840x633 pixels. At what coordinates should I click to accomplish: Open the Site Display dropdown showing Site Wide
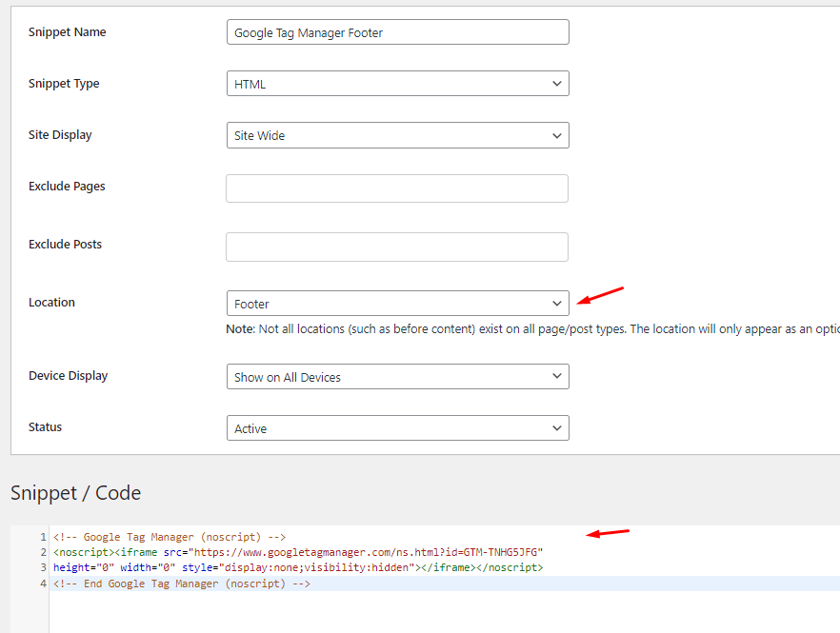pos(397,135)
